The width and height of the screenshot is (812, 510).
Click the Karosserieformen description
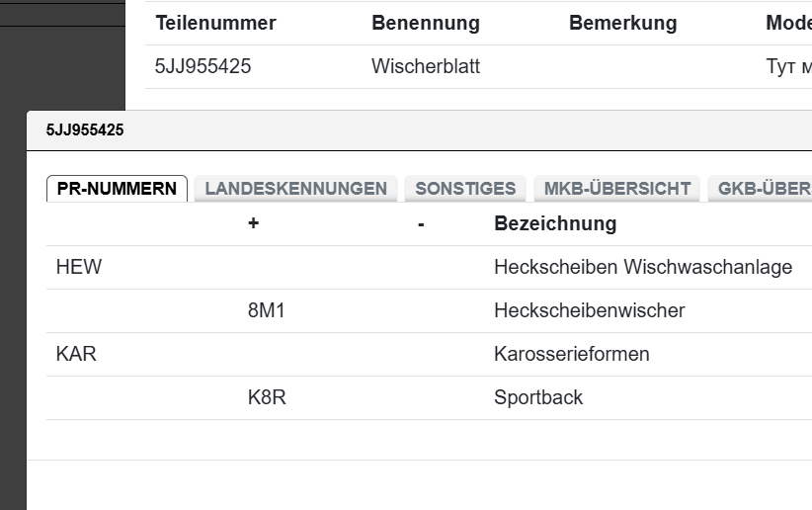(x=571, y=354)
